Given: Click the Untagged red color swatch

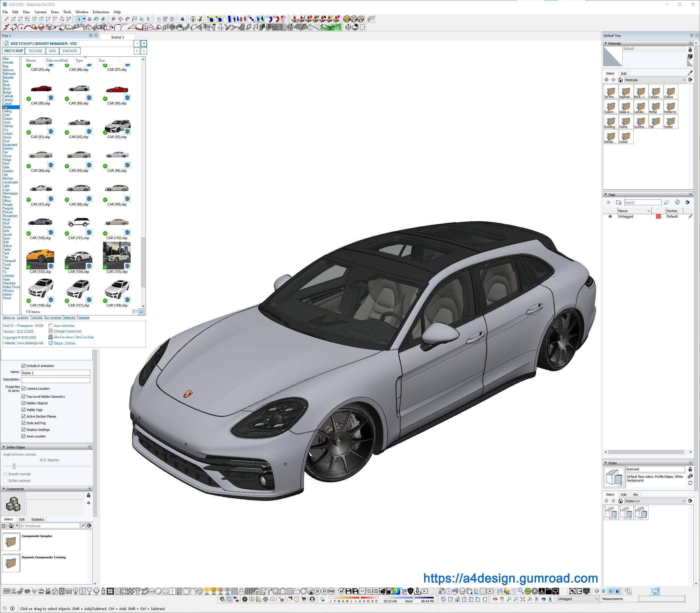Looking at the screenshot, I should [x=658, y=216].
